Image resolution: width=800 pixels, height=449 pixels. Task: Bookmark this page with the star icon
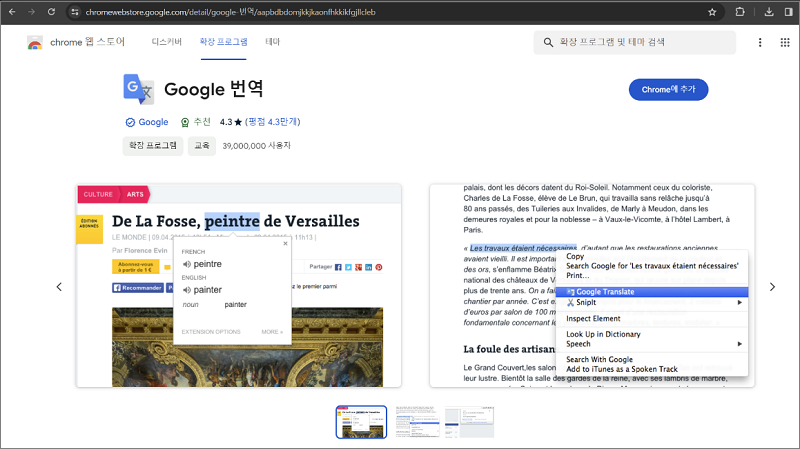(x=712, y=12)
